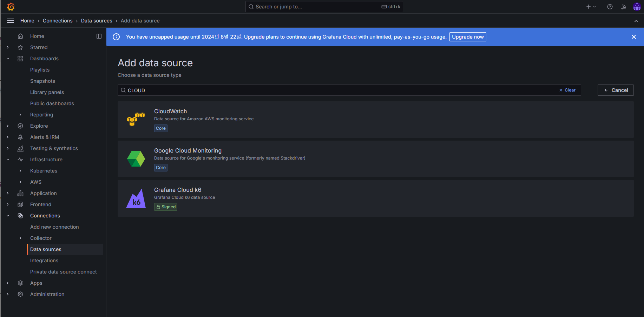Expand the Alerts & IRM chevron
The image size is (644, 317).
8,137
